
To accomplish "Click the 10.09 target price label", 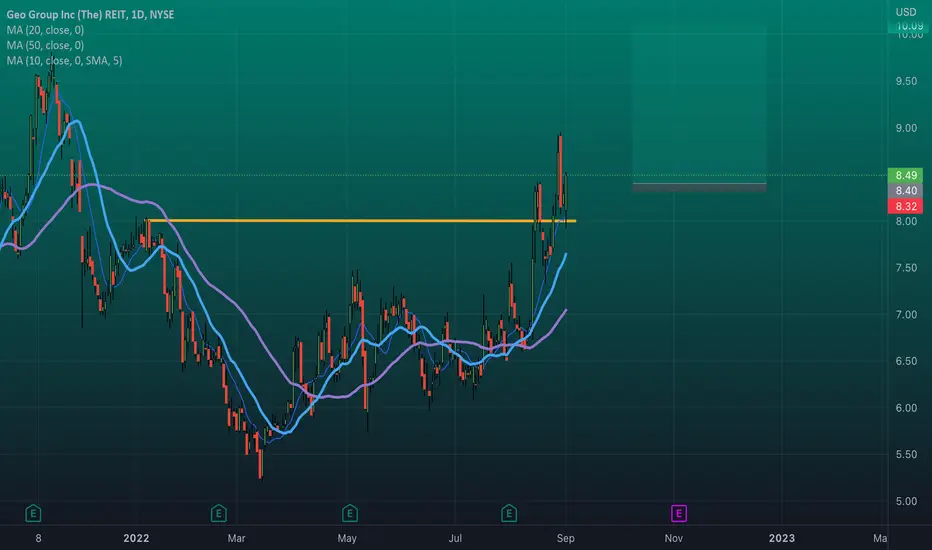I will pyautogui.click(x=908, y=26).
